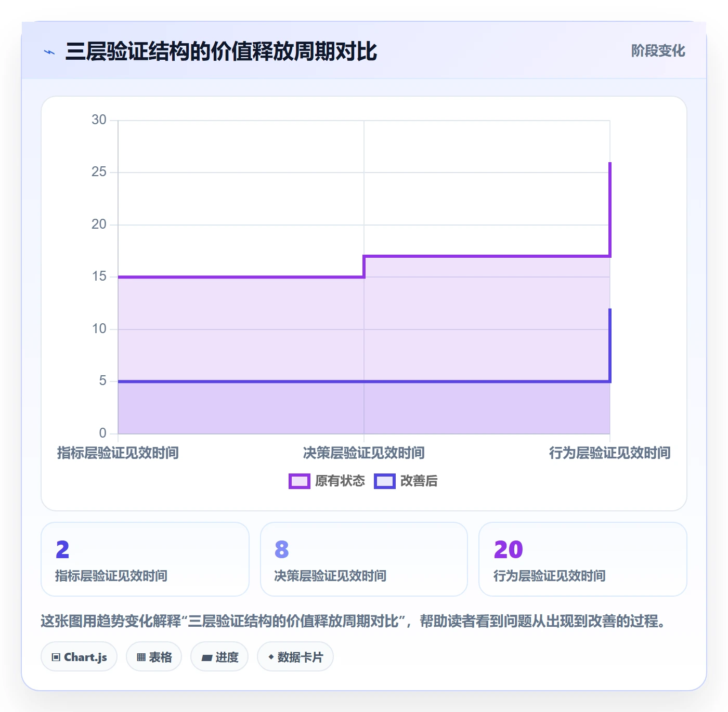Click the 阶段变化 label in the header

pyautogui.click(x=658, y=51)
